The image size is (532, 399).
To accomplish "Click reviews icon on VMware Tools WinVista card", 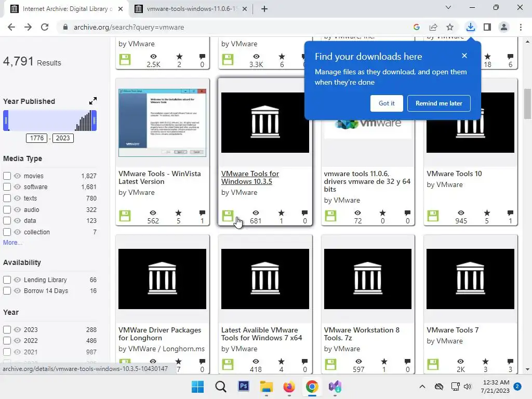I will 202,213.
